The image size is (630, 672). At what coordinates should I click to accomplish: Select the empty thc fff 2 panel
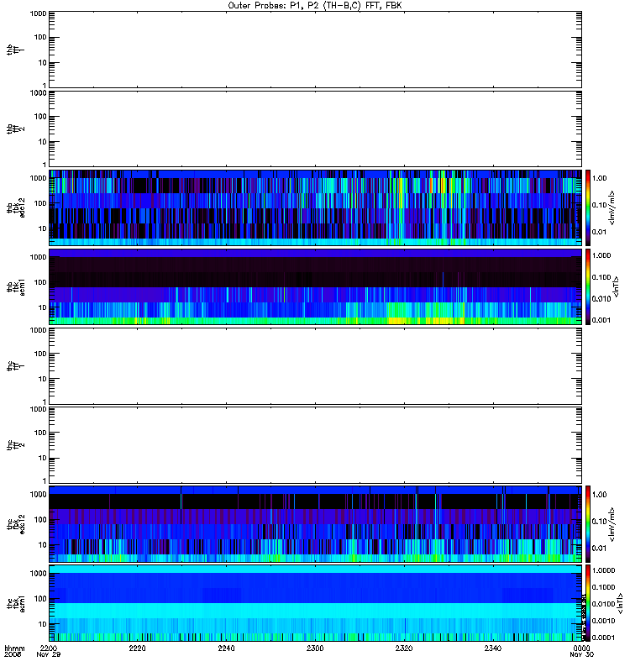pyautogui.click(x=316, y=445)
